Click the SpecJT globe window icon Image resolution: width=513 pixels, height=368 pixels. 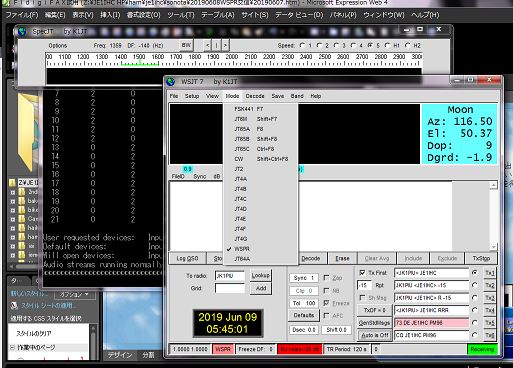pos(22,32)
